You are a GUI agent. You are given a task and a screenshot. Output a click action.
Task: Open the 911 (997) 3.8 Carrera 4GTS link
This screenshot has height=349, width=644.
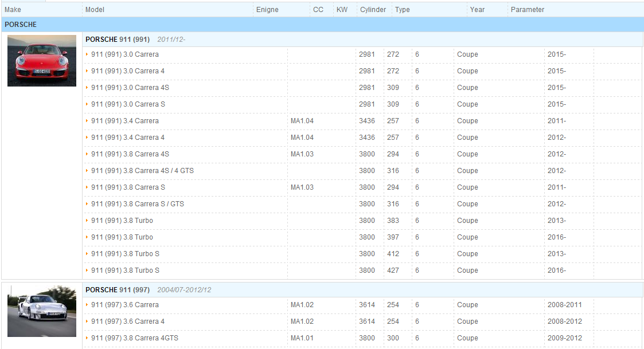tap(135, 338)
